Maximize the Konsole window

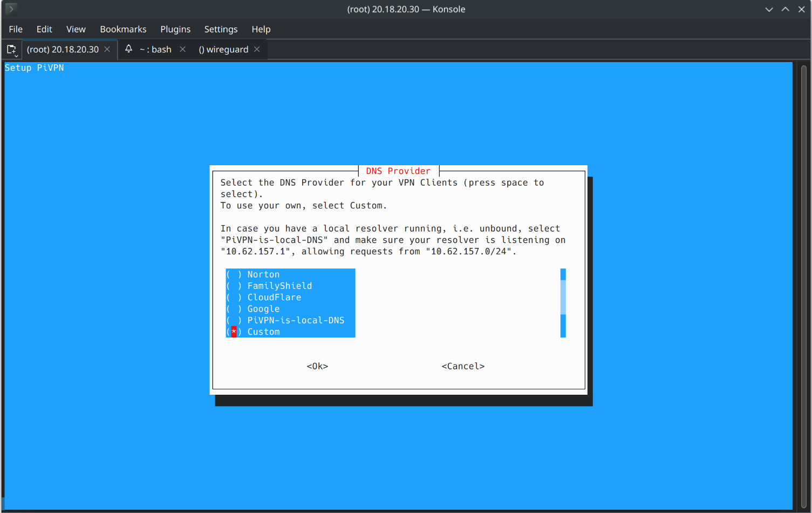pos(785,9)
